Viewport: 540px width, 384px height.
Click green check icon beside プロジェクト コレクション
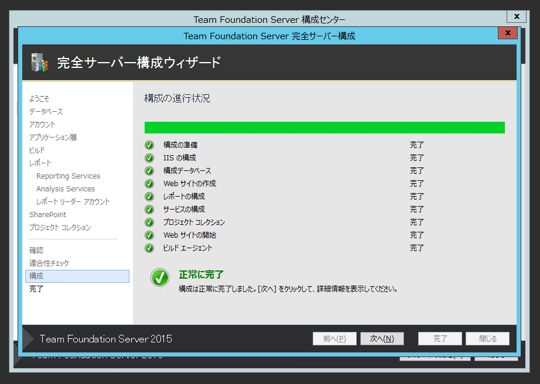tap(149, 222)
